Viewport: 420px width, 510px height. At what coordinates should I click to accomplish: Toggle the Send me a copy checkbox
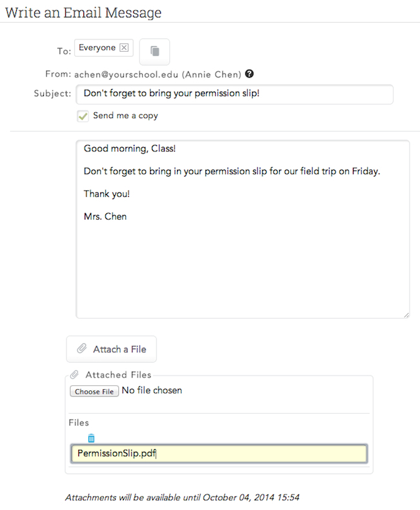coord(83,116)
